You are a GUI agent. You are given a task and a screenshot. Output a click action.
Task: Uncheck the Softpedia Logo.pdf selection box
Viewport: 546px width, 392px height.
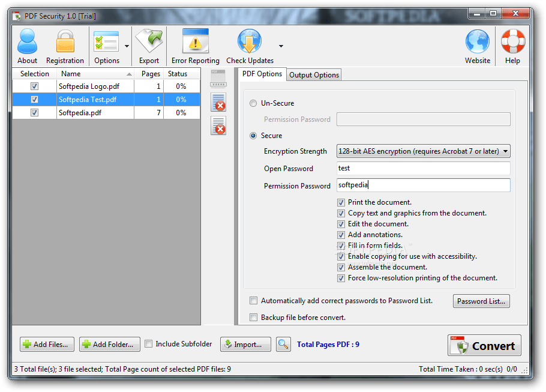(34, 86)
